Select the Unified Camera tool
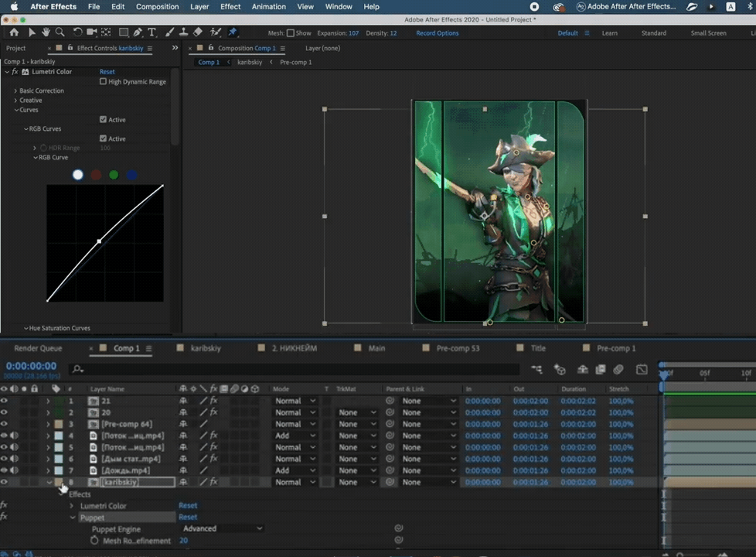Image resolution: width=756 pixels, height=557 pixels. 91,32
